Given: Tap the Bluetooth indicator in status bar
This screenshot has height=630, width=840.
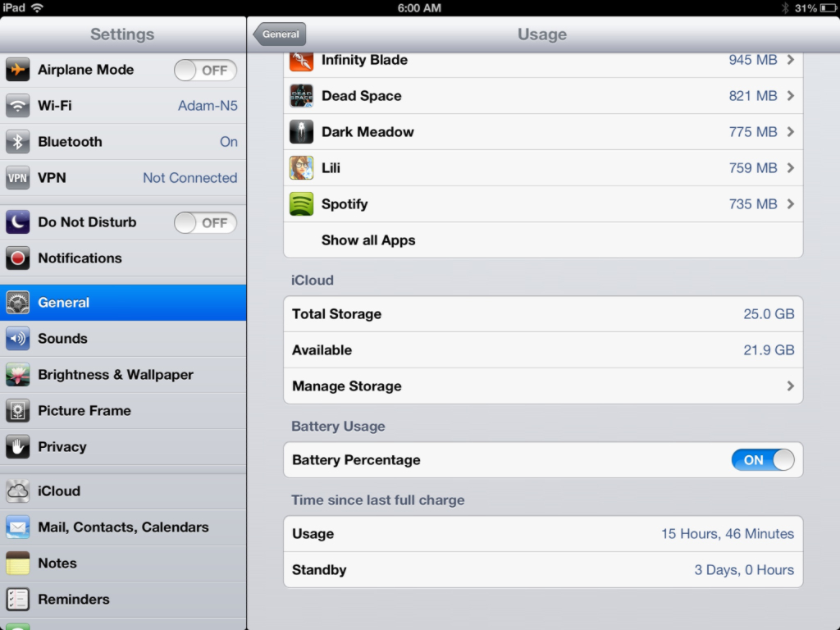Looking at the screenshot, I should (785, 8).
